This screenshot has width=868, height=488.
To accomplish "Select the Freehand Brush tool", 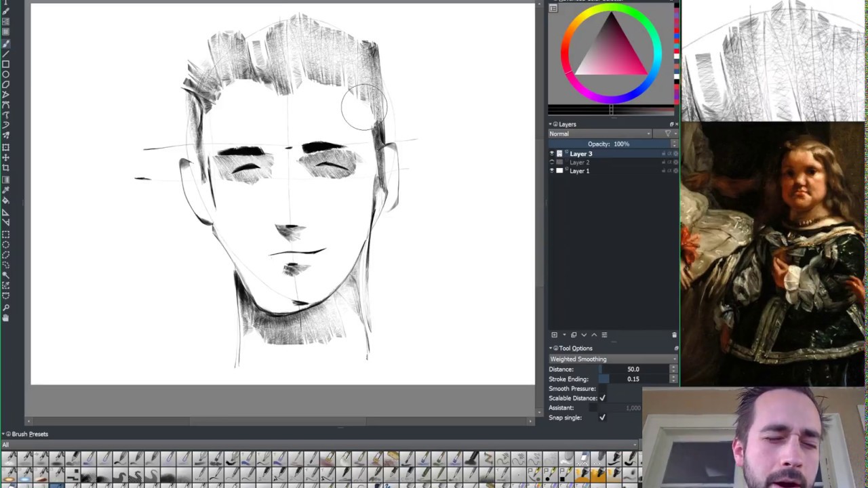I will coord(5,42).
